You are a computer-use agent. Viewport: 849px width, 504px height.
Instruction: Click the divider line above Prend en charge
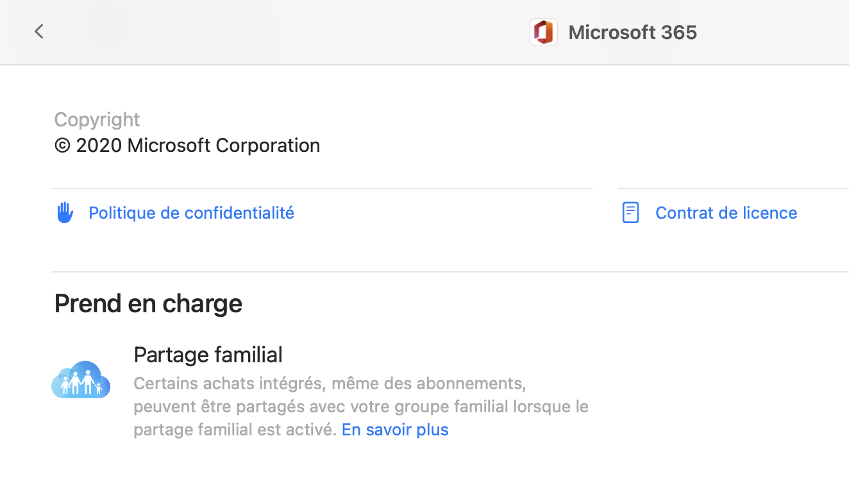pos(449,272)
